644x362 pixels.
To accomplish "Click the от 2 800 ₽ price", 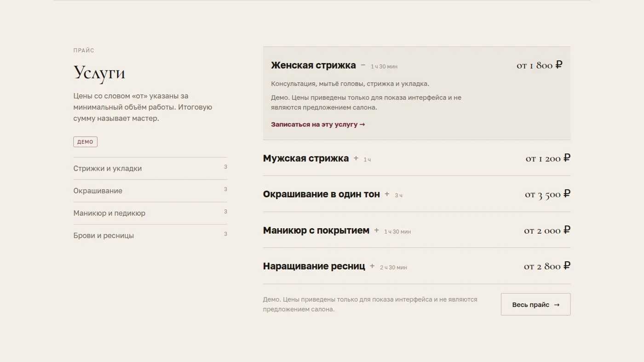I will (x=547, y=266).
